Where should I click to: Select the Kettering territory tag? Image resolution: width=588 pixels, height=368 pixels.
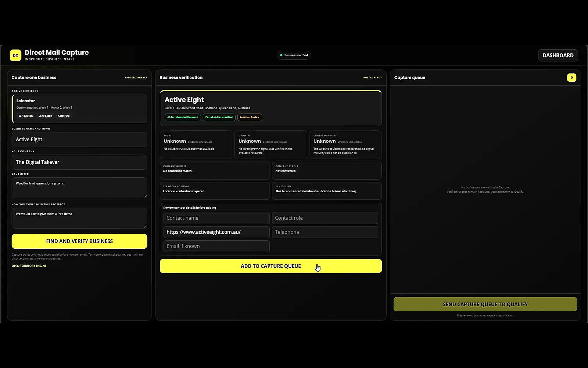64,116
